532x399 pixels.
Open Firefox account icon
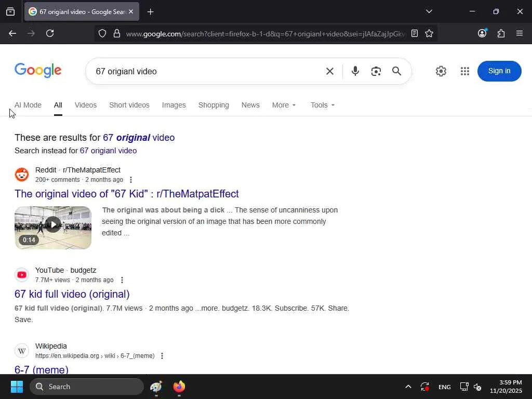point(482,33)
